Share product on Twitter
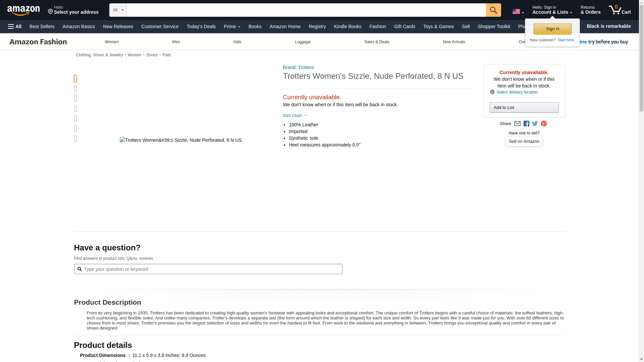 (x=535, y=124)
